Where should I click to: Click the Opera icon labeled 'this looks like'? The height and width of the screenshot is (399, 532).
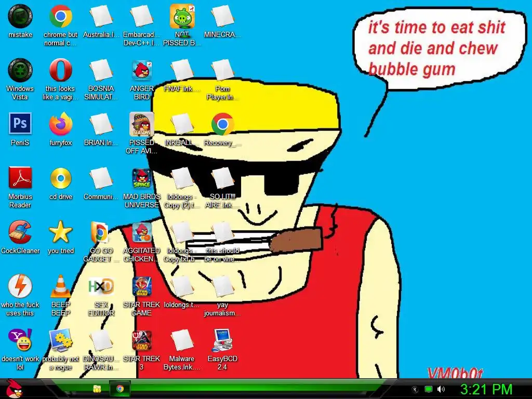point(60,70)
